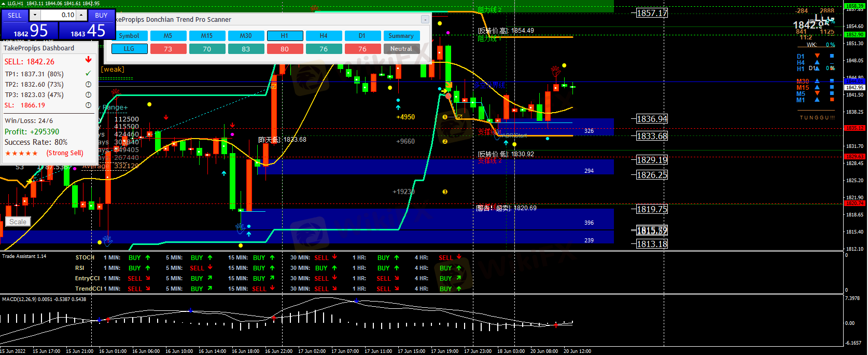The height and width of the screenshot is (355, 868).
Task: Select the M15 timeframe tab in scanner
Action: coord(207,36)
